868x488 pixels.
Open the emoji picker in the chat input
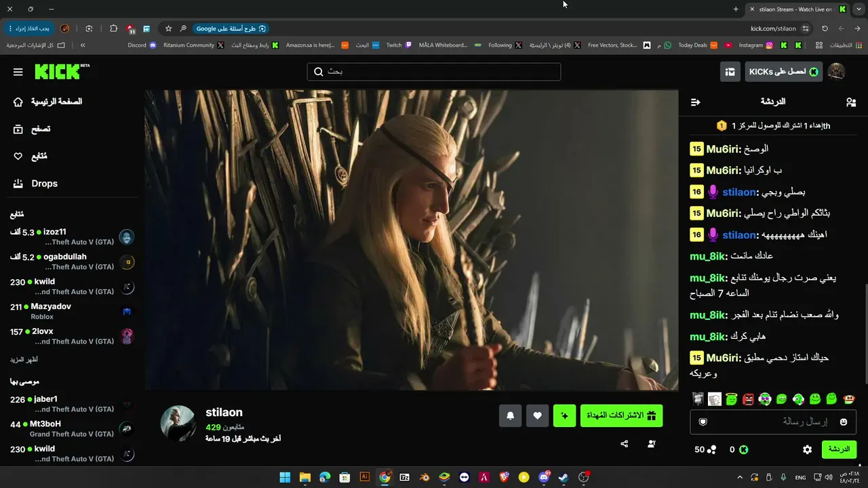tap(844, 422)
